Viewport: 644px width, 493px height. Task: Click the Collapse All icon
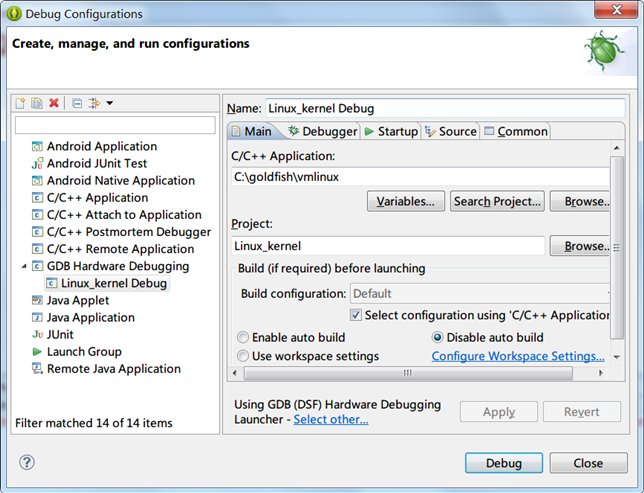pos(77,103)
